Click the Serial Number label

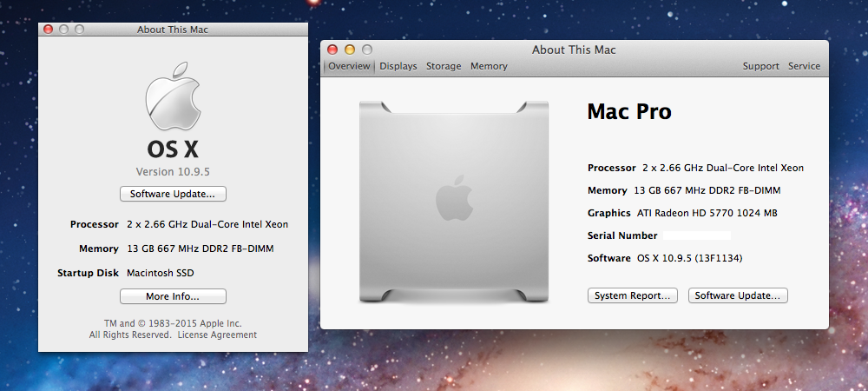(622, 236)
